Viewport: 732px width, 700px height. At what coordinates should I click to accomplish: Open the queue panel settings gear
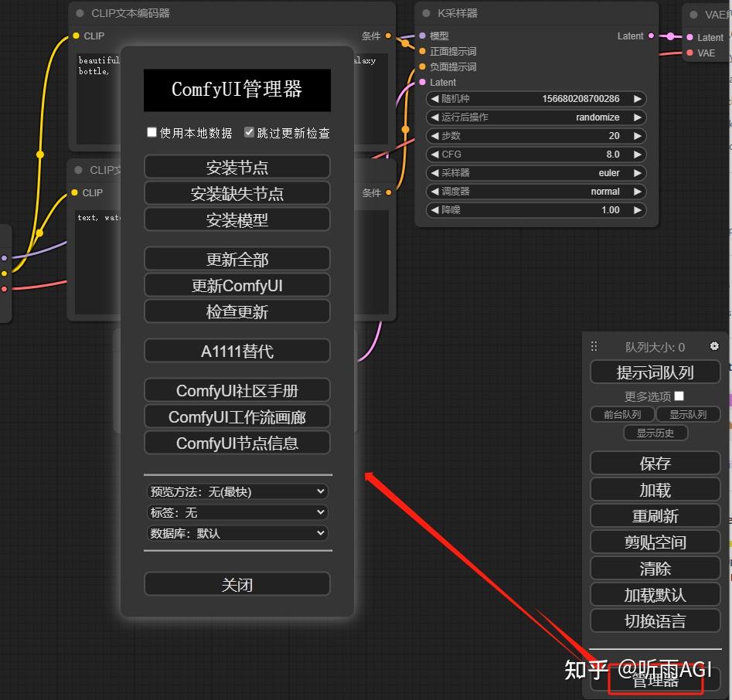(713, 346)
